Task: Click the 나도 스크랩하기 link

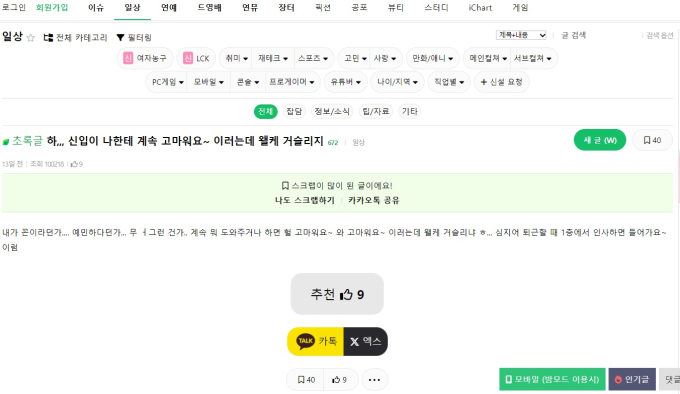Action: [304, 200]
